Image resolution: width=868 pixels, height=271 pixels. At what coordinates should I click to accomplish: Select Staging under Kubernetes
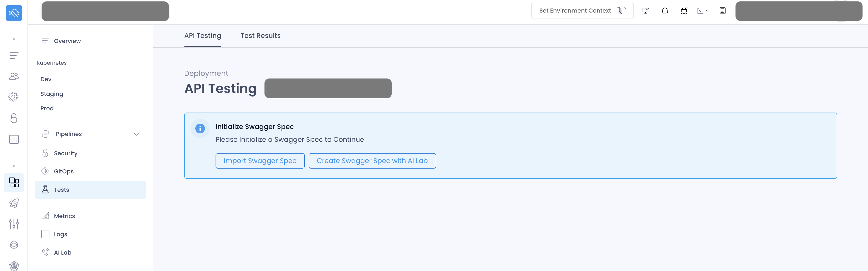pyautogui.click(x=52, y=94)
